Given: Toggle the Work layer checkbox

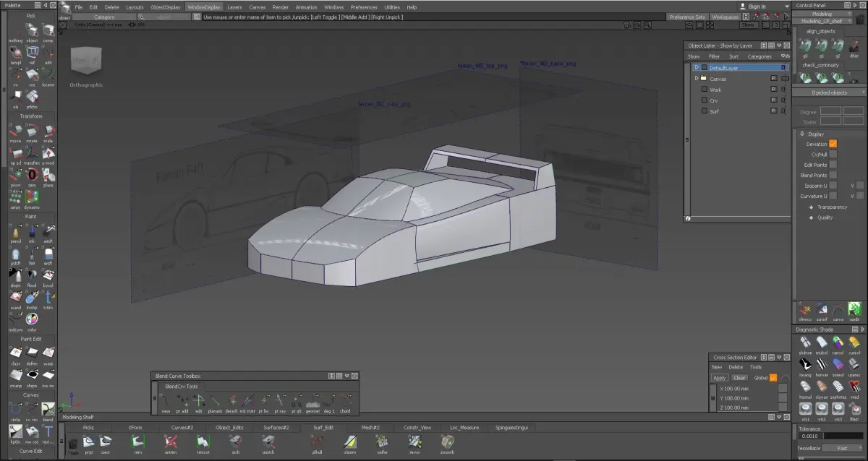Looking at the screenshot, I should tap(705, 90).
